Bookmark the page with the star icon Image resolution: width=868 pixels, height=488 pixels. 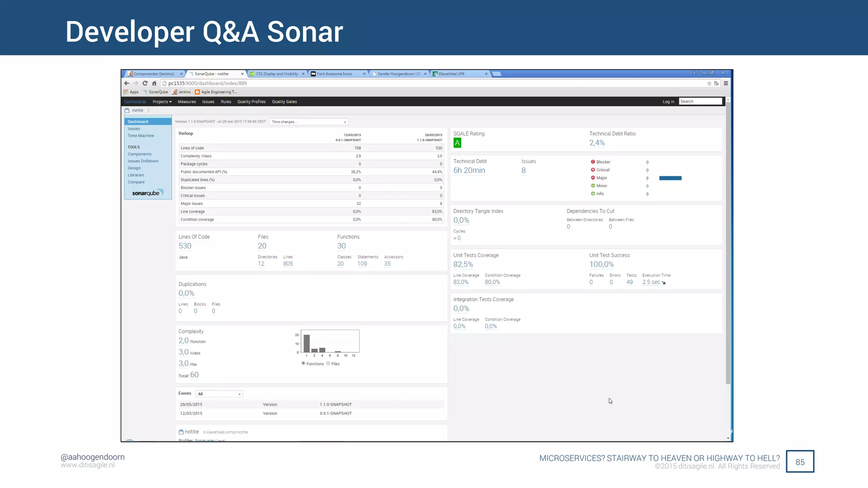709,83
